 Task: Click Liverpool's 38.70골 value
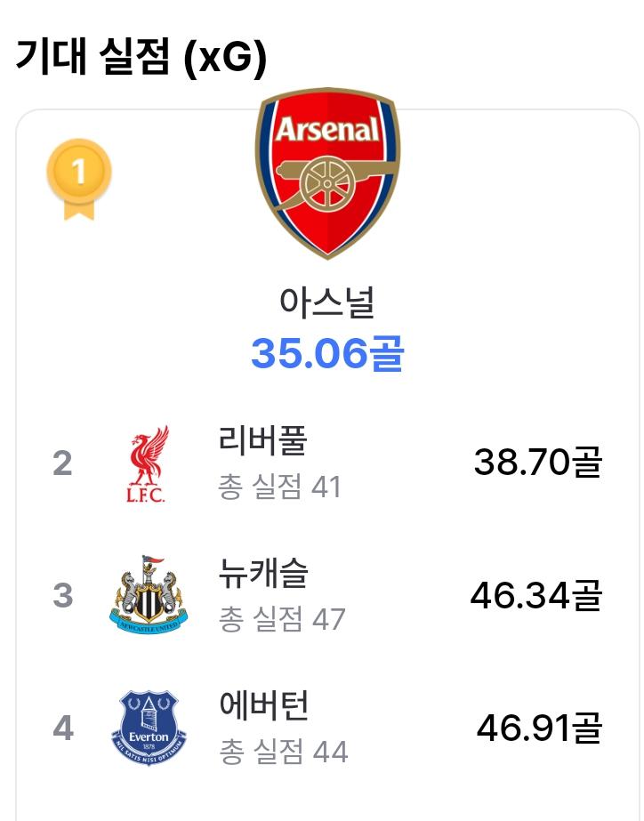(538, 462)
